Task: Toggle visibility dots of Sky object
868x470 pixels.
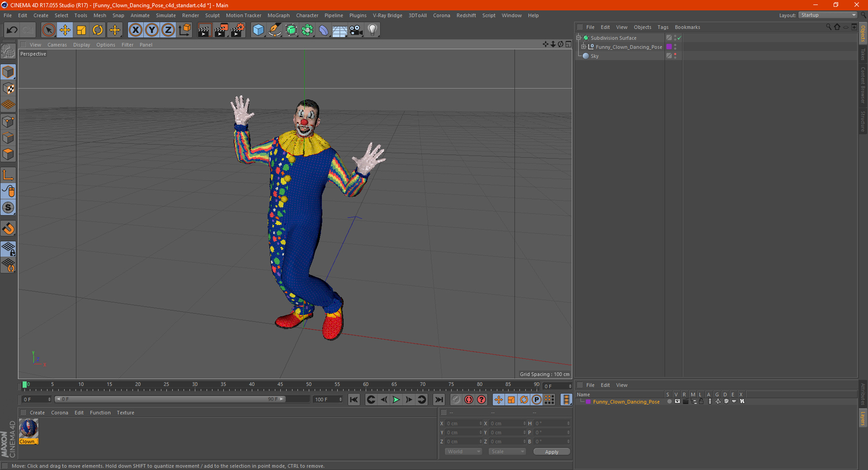Action: pos(675,56)
